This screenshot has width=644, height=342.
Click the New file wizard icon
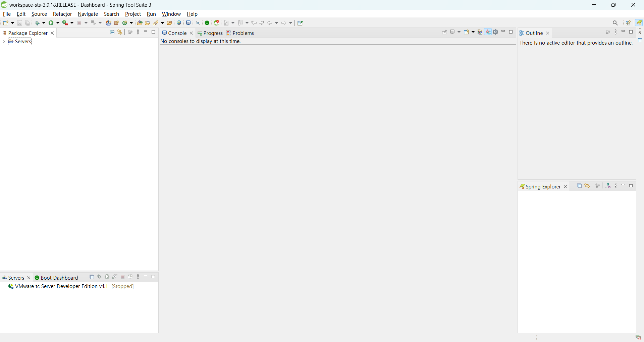tap(6, 23)
